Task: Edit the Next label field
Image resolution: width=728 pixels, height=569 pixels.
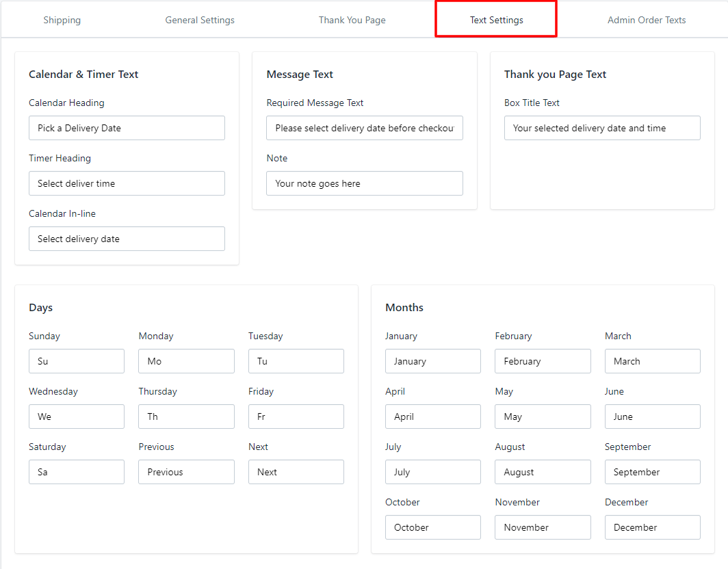Action: [x=296, y=472]
